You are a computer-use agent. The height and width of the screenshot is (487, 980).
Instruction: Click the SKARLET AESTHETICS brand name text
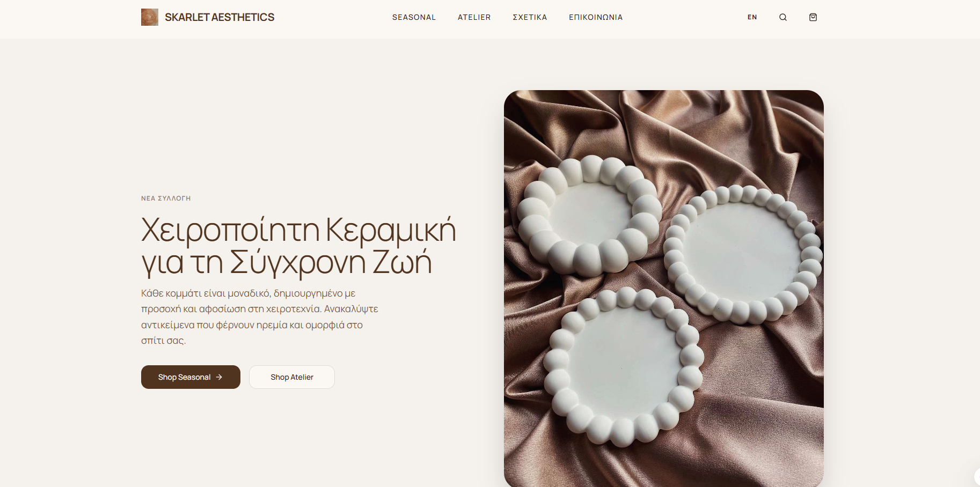(220, 17)
